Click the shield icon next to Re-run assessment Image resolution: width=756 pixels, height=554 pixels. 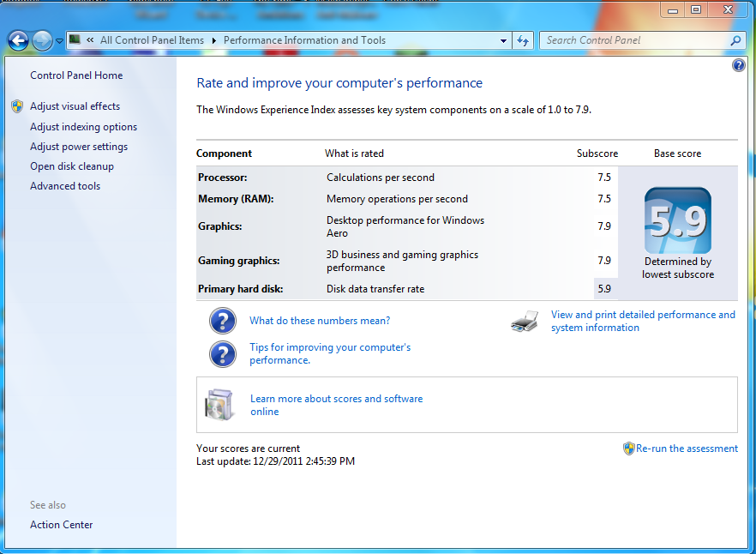pyautogui.click(x=629, y=449)
